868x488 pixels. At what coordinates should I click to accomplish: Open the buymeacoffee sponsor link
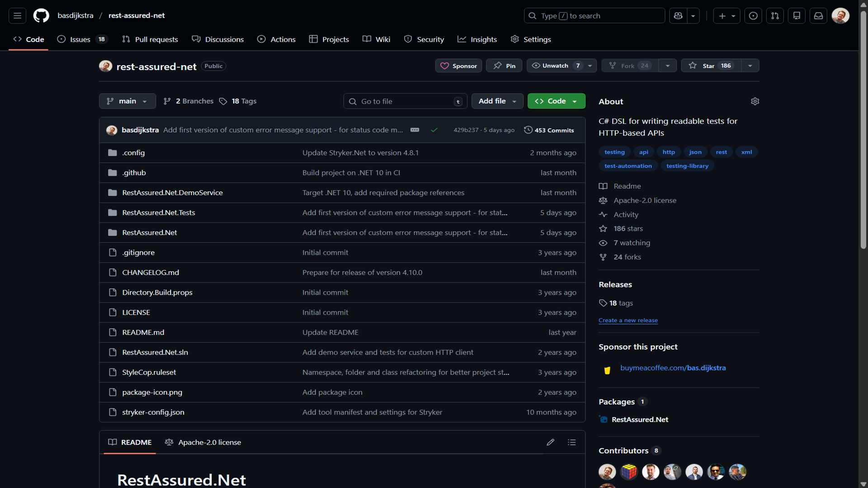[673, 368]
